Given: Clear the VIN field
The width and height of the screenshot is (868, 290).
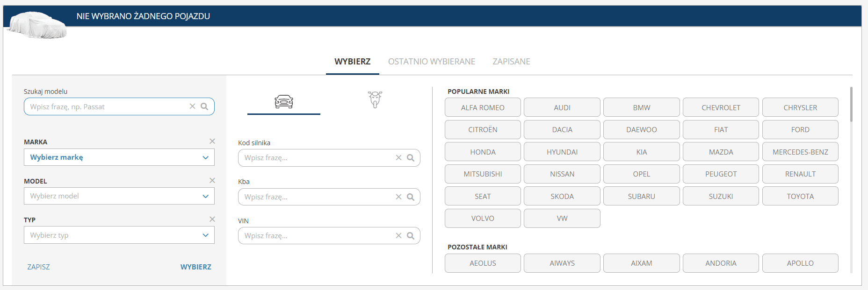Looking at the screenshot, I should (398, 236).
